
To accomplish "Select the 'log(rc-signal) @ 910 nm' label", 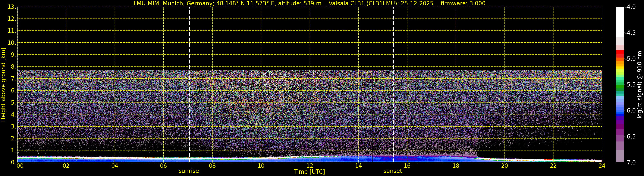I will click(x=640, y=85).
